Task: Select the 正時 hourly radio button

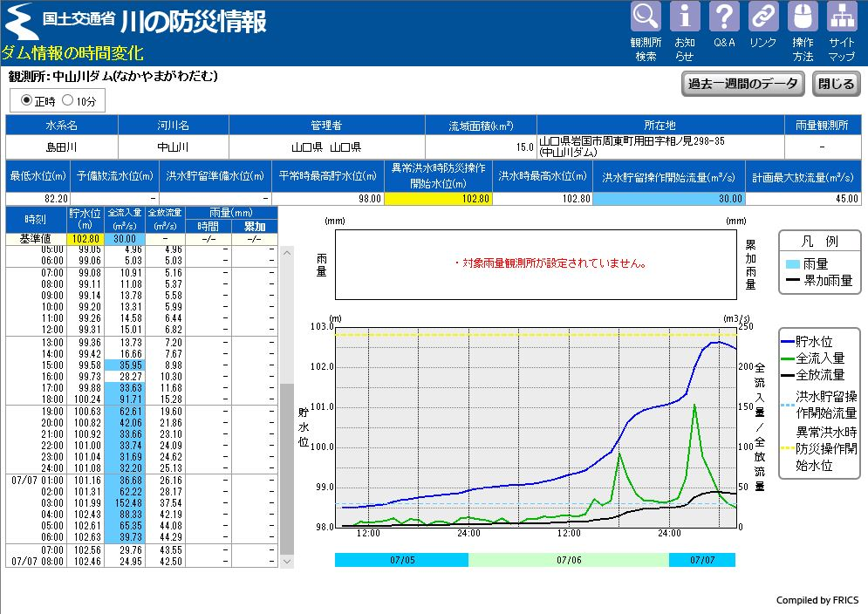Action: click(x=26, y=101)
